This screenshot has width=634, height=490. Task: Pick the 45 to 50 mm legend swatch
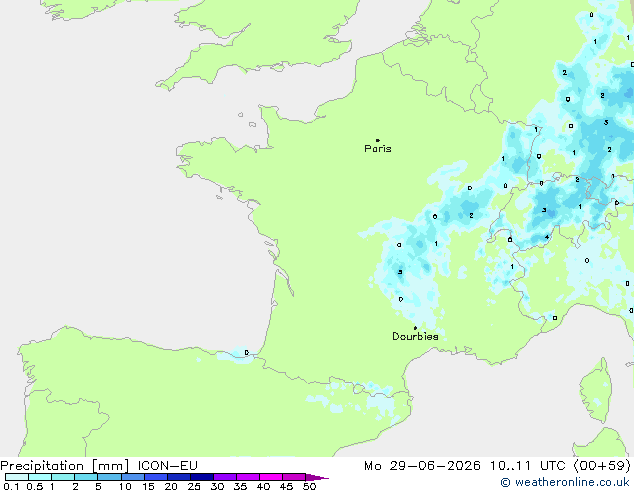294,477
